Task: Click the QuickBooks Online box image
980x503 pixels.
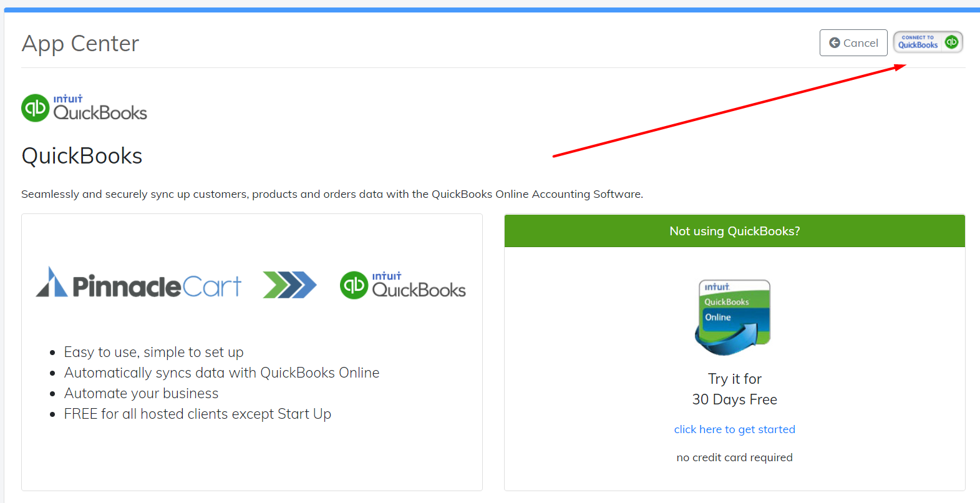Action: 734,318
